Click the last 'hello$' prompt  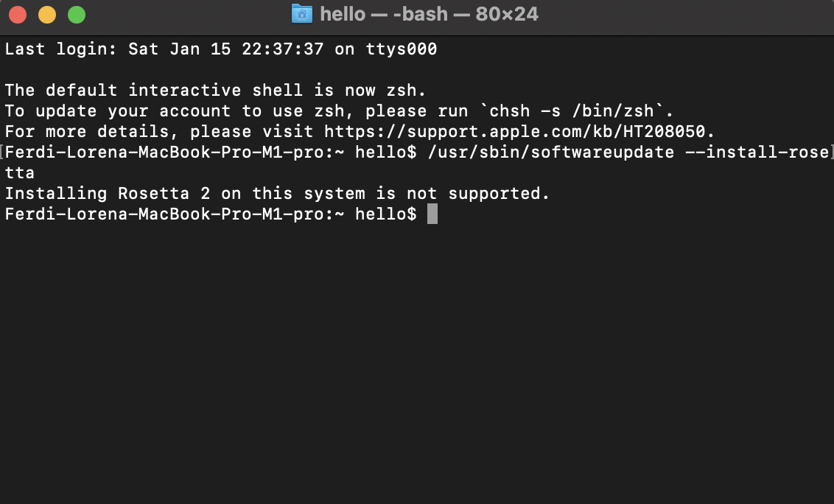coord(385,214)
